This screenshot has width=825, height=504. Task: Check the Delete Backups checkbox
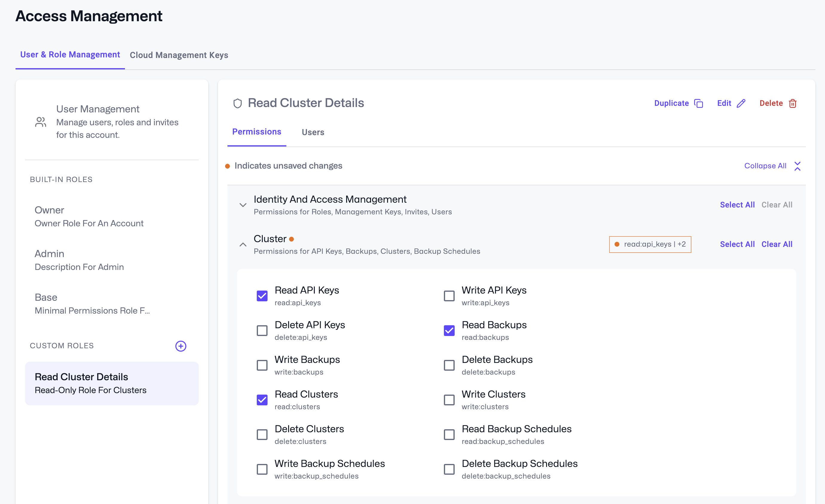[449, 365]
